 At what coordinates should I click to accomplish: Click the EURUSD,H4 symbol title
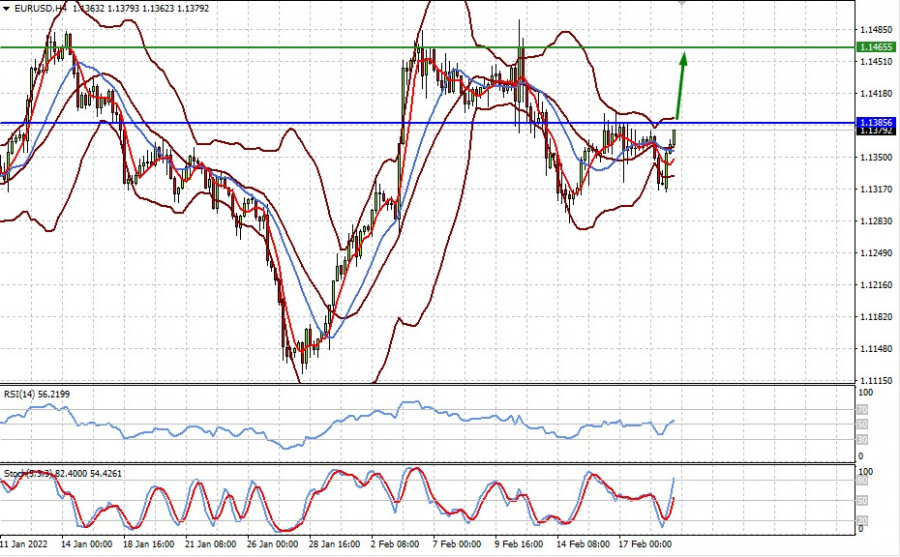tap(39, 8)
